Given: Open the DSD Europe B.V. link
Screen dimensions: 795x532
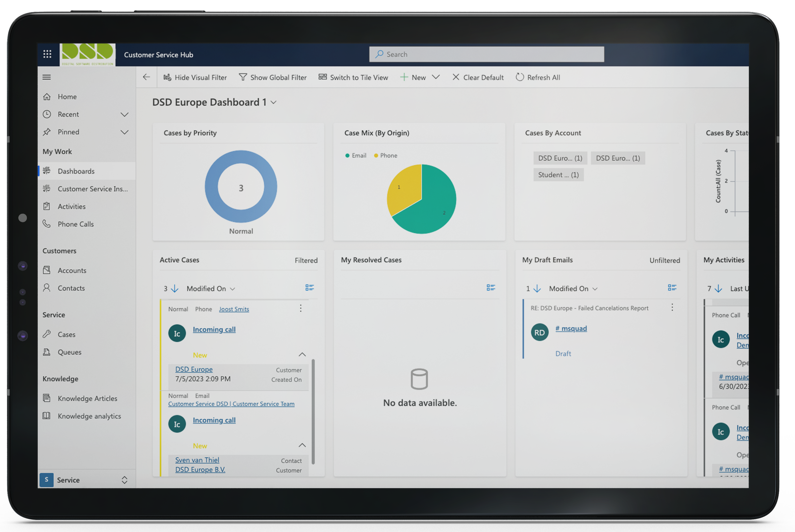Looking at the screenshot, I should 200,470.
